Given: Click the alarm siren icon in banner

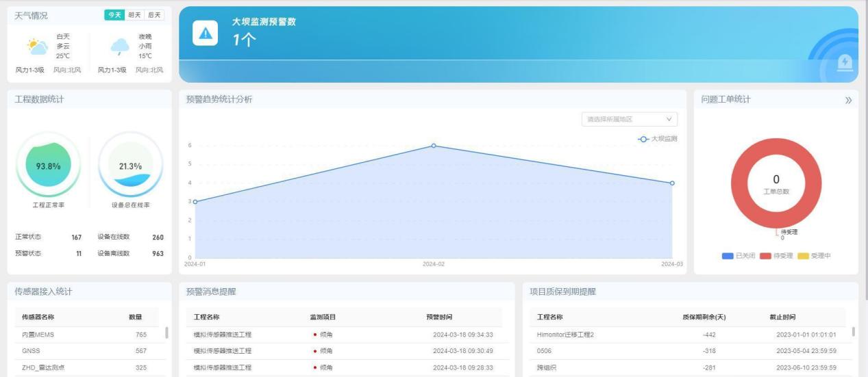Looking at the screenshot, I should click(845, 62).
